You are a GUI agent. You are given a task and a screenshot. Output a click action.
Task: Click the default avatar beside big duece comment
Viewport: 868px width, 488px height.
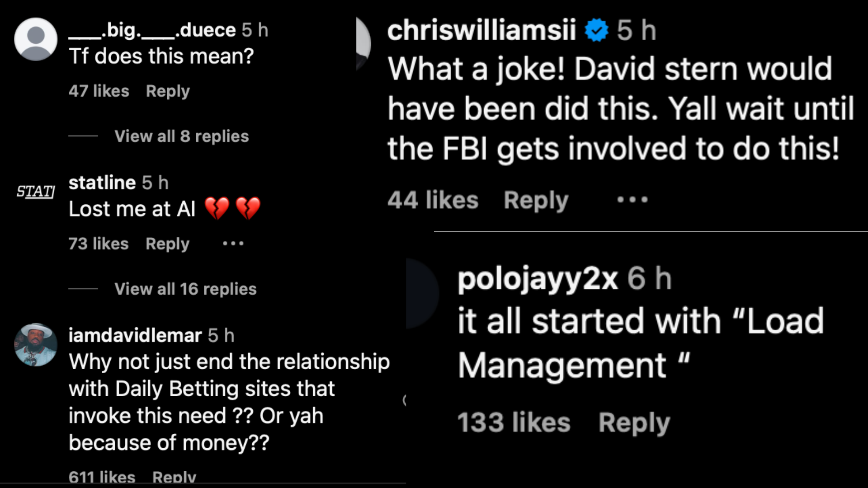pos(36,39)
